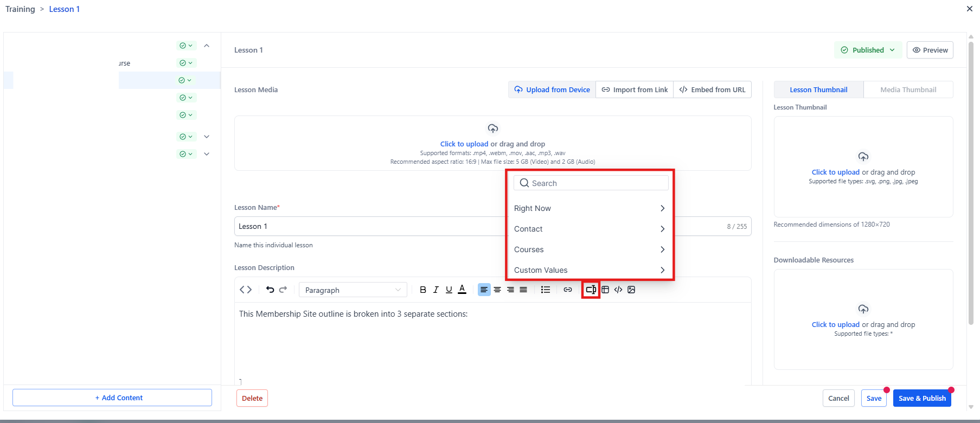Enable justify text alignment

click(523, 290)
